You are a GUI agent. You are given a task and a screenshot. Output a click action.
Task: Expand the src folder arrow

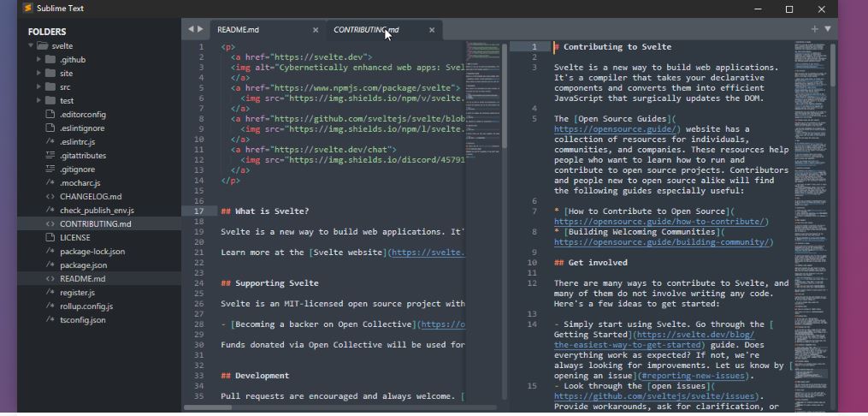39,87
